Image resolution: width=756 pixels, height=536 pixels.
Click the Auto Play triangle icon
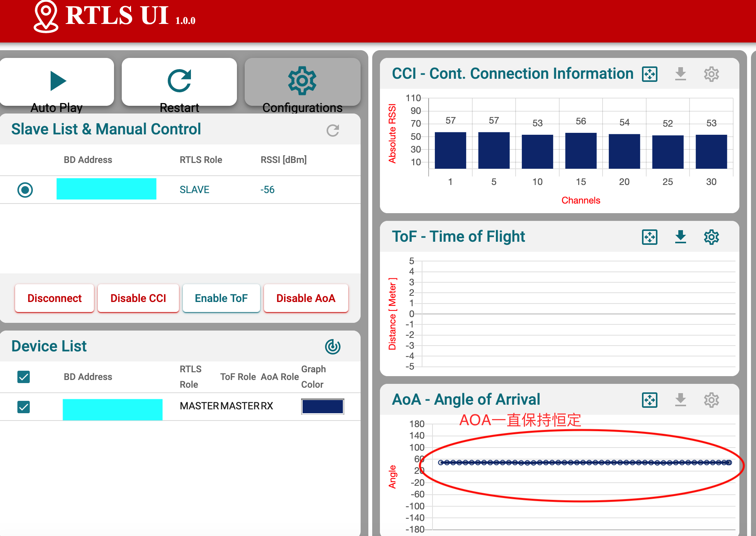[58, 81]
